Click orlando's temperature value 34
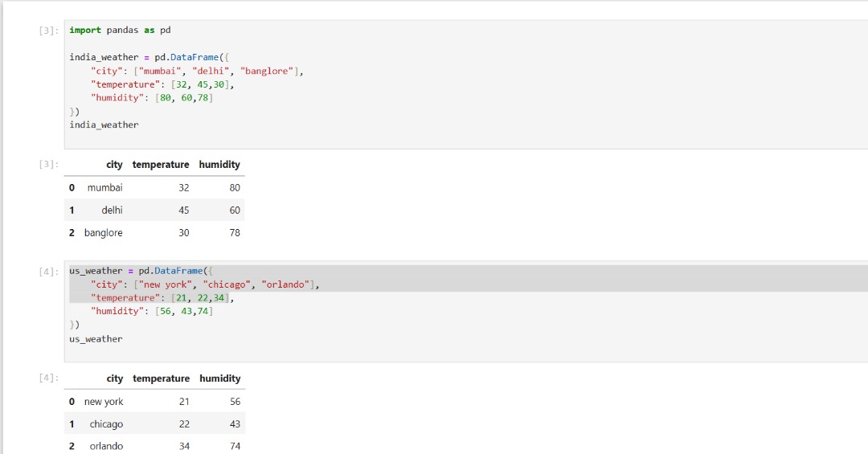Screen dimensions: 868x454 (184, 446)
